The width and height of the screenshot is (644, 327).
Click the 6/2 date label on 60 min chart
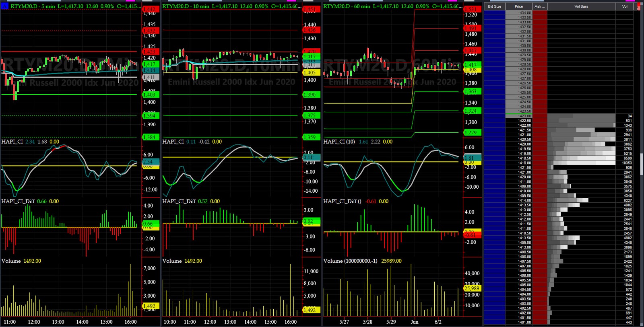438,322
